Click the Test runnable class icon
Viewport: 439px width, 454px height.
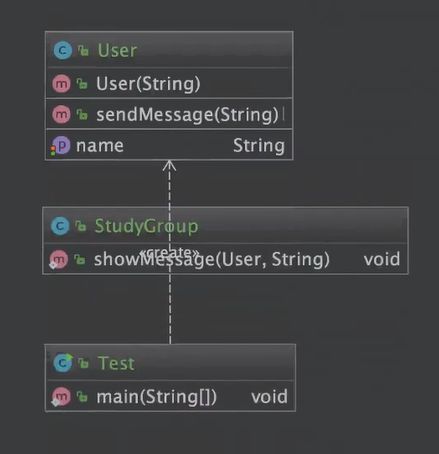pos(63,363)
